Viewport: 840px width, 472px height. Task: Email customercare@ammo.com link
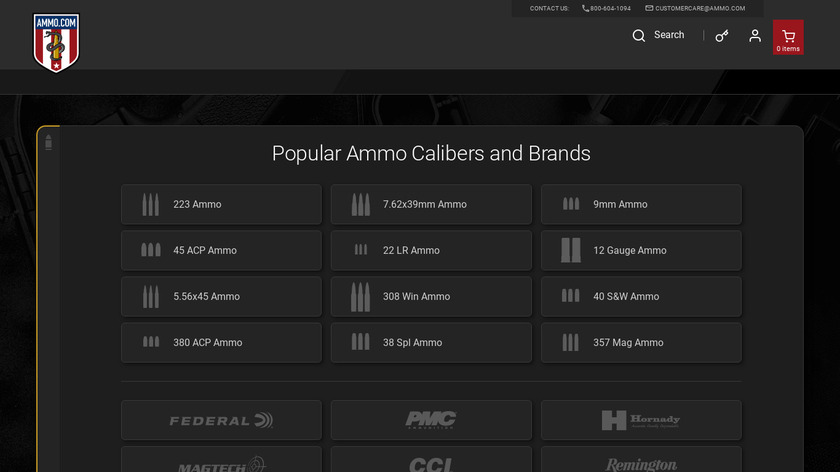point(700,9)
